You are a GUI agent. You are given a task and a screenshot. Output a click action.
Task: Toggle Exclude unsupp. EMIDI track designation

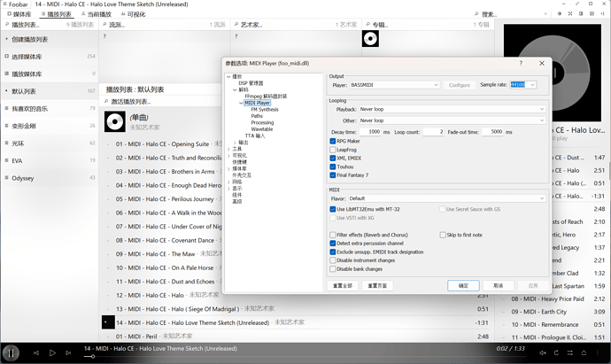[333, 252]
